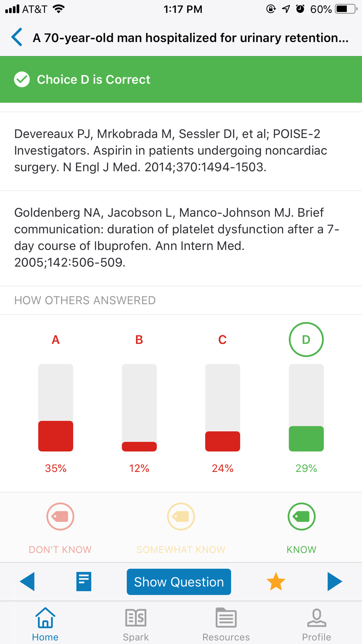Go to the previous question arrow

tap(27, 582)
